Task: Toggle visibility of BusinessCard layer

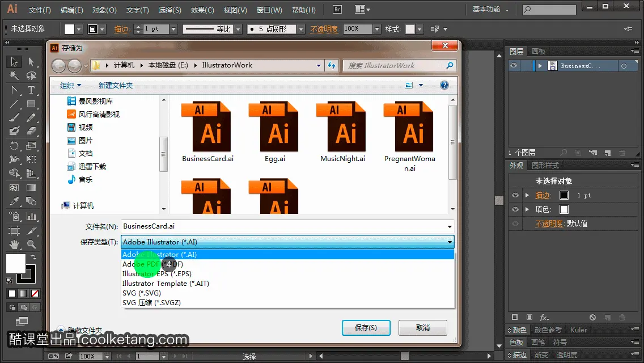Action: pos(514,65)
